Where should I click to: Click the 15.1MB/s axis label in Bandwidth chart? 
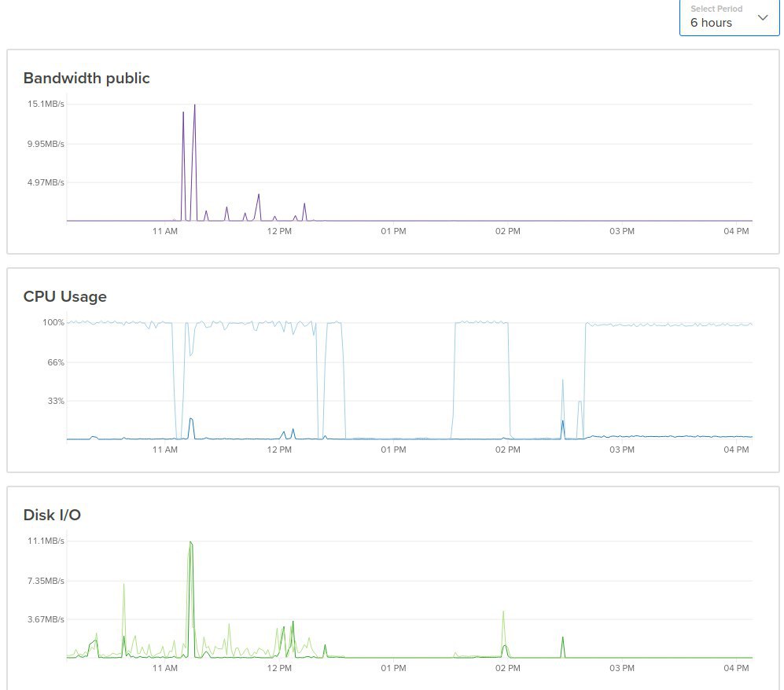click(46, 104)
